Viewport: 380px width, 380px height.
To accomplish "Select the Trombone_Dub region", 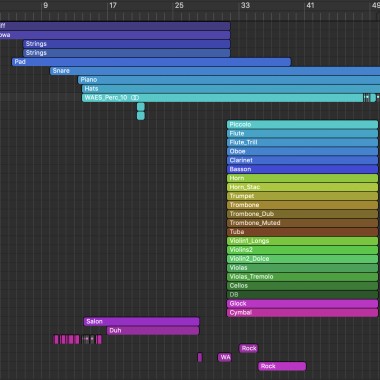I will point(302,214).
